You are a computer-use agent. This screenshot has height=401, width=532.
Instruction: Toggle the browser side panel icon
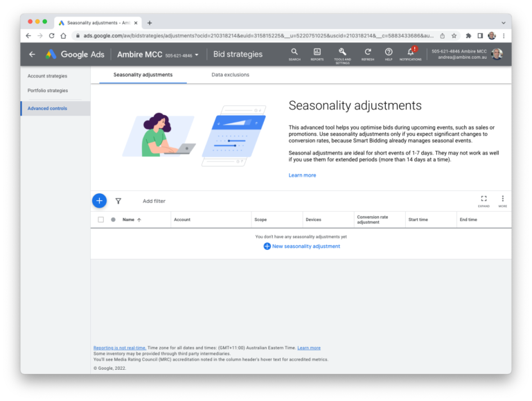coord(480,35)
